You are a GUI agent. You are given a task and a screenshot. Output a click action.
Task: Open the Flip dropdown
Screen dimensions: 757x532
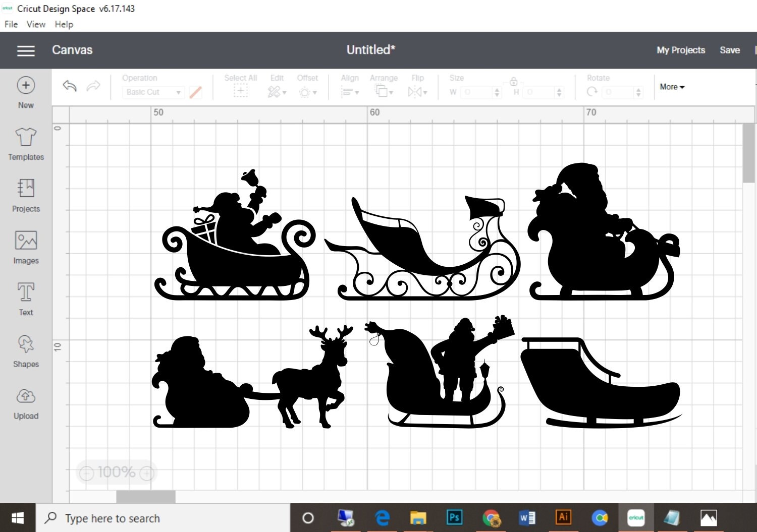[x=417, y=92]
